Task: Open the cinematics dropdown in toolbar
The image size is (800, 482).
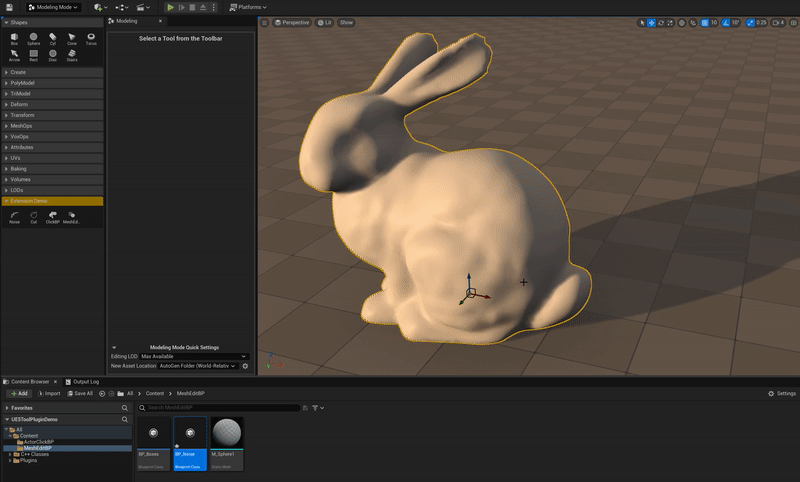Action: pyautogui.click(x=143, y=7)
